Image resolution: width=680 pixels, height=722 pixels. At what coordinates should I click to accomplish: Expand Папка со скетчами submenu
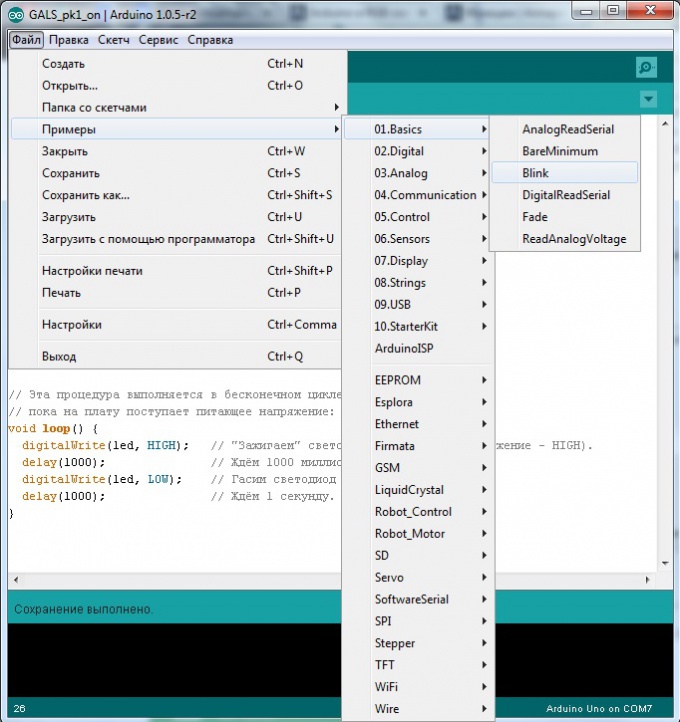176,107
